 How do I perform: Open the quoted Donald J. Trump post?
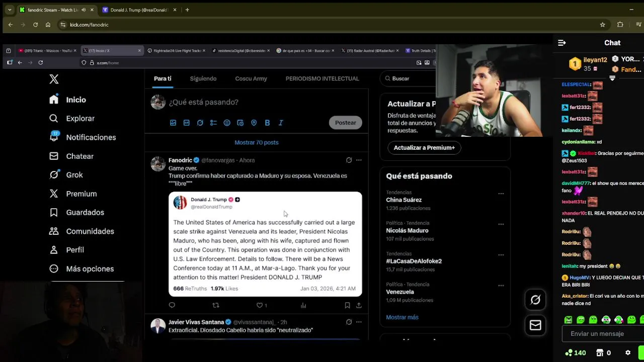pos(265,244)
